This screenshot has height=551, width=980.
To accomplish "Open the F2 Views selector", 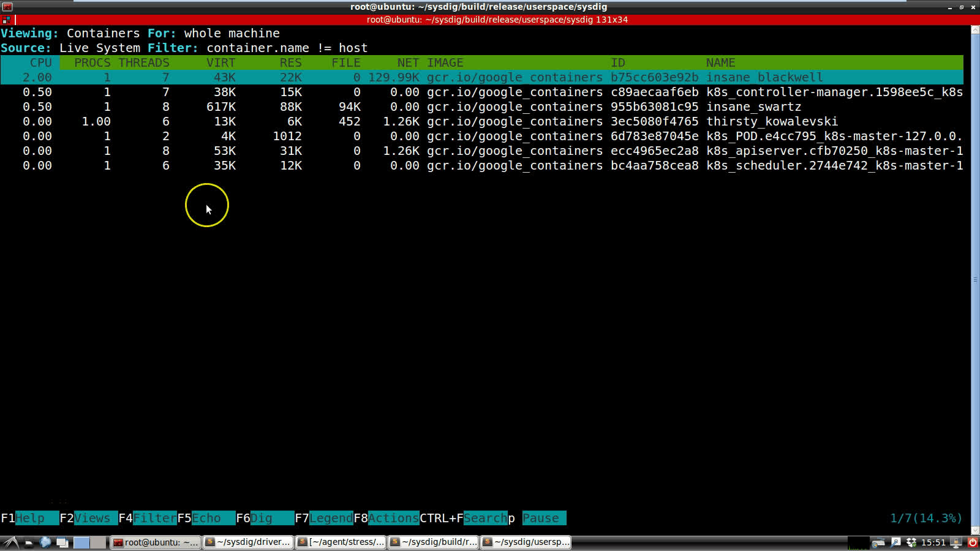I will (x=89, y=519).
